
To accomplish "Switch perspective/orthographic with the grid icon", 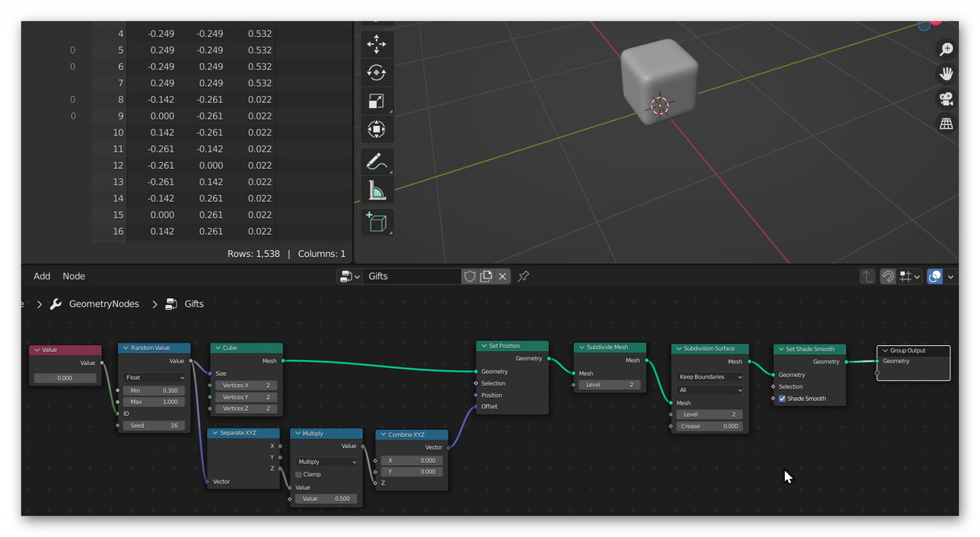I will click(x=946, y=123).
